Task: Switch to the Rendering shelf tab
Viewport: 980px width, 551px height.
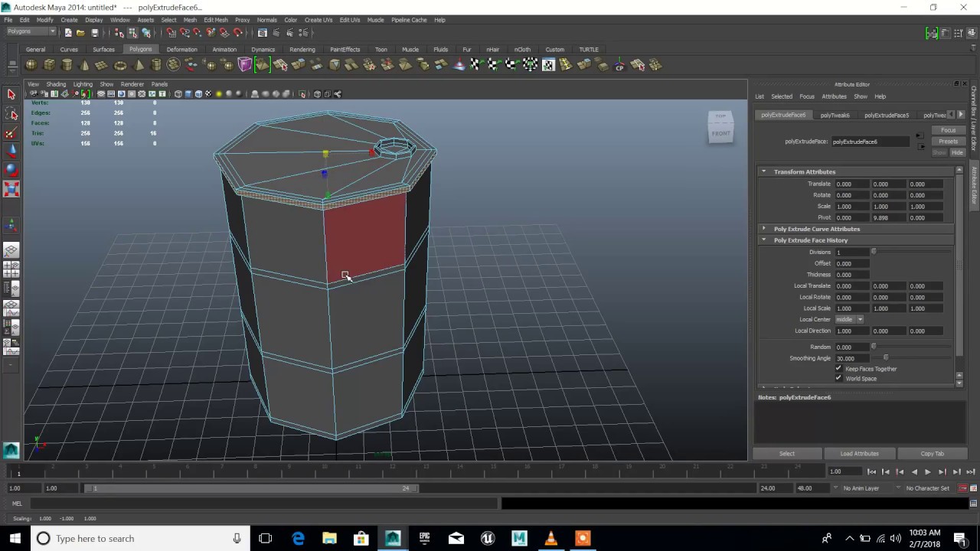Action: coord(302,50)
